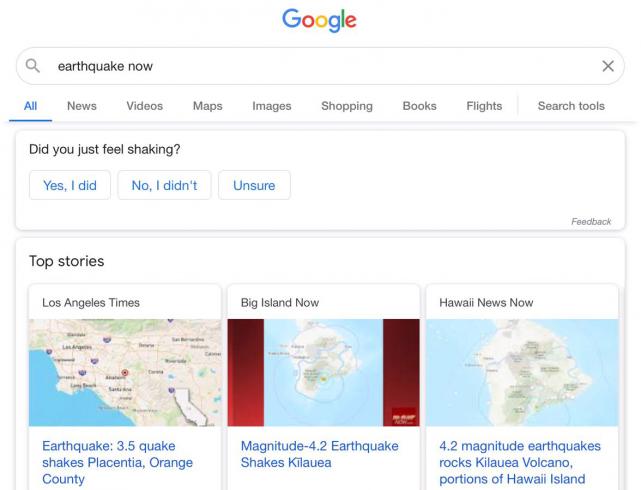
Task: Switch to the Books tab
Action: [x=420, y=106]
